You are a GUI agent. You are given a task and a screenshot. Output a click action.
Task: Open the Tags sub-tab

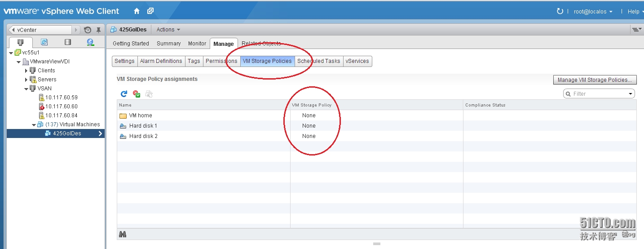pyautogui.click(x=194, y=61)
